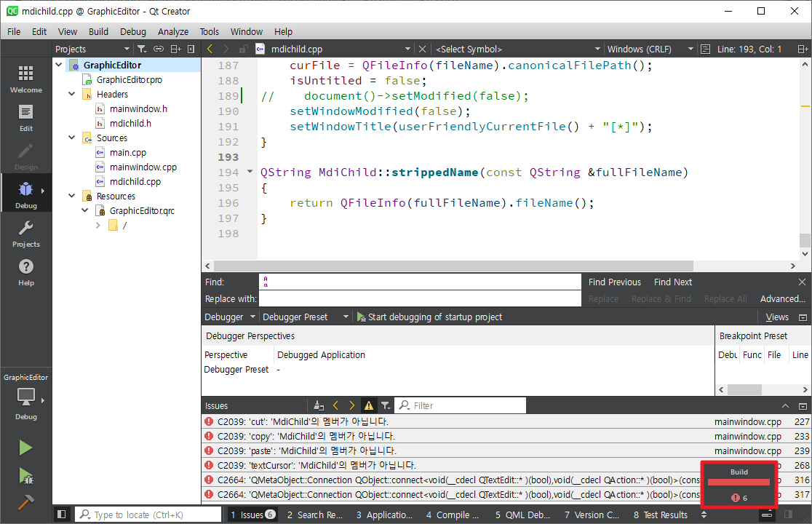Screen dimensions: 812x524
Task: Open the Analyze menu
Action: click(x=173, y=31)
